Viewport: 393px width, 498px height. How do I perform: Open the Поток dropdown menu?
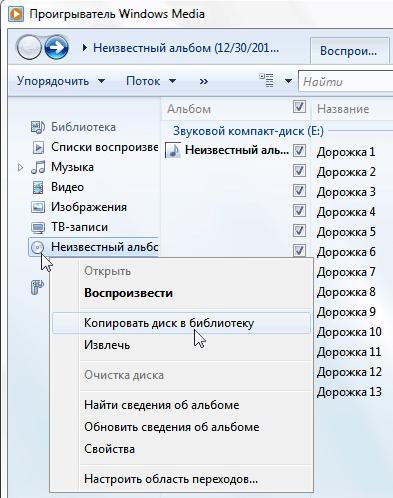pyautogui.click(x=151, y=81)
